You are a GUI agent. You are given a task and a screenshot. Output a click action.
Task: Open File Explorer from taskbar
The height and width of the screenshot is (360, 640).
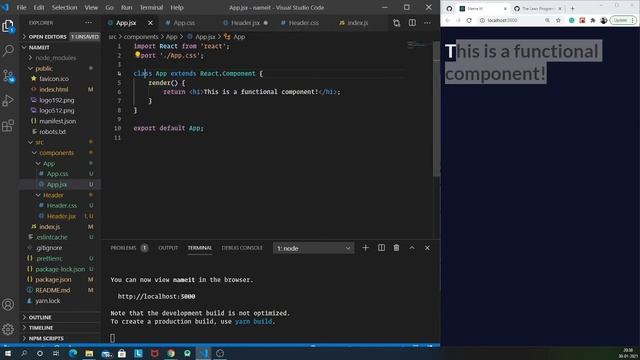pyautogui.click(x=89, y=353)
